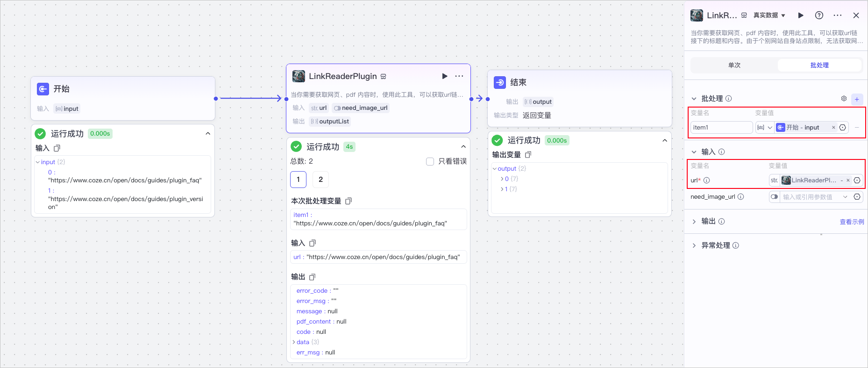Copy the 本次批处理变量 value
The width and height of the screenshot is (868, 368).
point(349,201)
